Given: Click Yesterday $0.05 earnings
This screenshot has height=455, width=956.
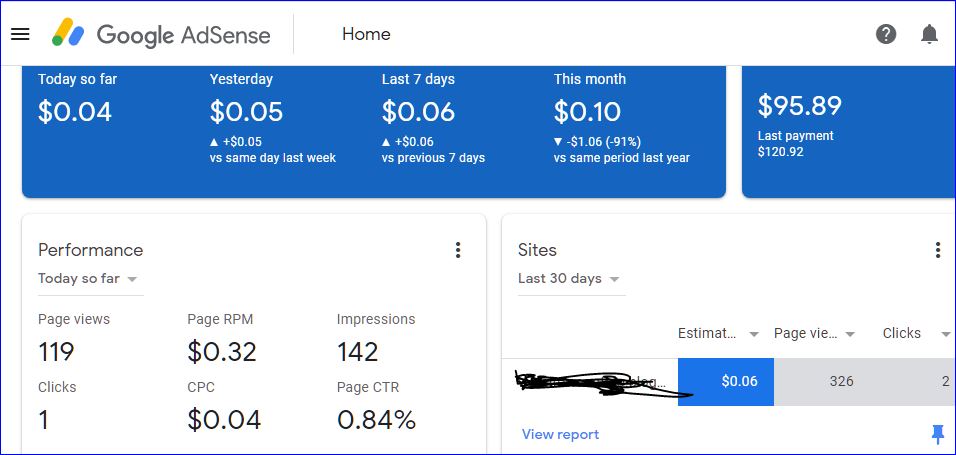Looking at the screenshot, I should click(x=246, y=112).
